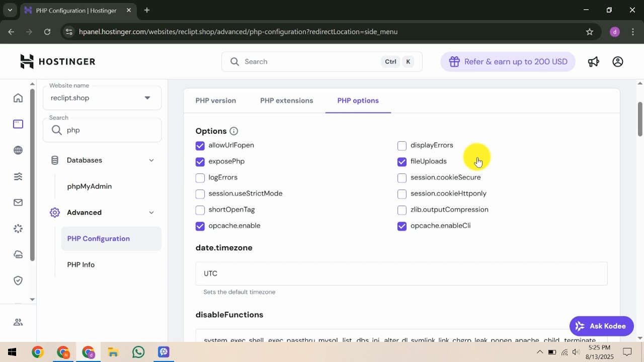Click the main page vertical scrollbar
This screenshot has width=644, height=362.
pyautogui.click(x=640, y=119)
